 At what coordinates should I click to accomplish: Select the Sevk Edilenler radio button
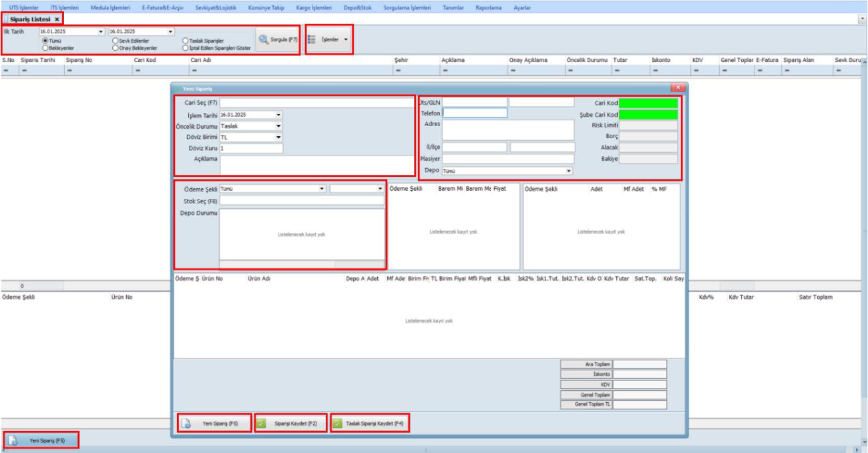coord(116,41)
